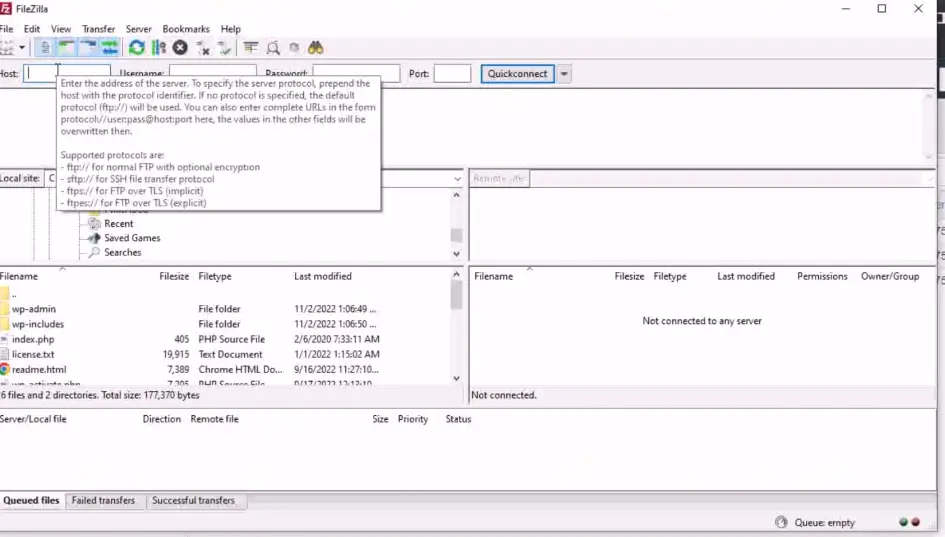Image resolution: width=945 pixels, height=537 pixels.
Task: Click the wp-admin folder icon
Action: (x=5, y=309)
